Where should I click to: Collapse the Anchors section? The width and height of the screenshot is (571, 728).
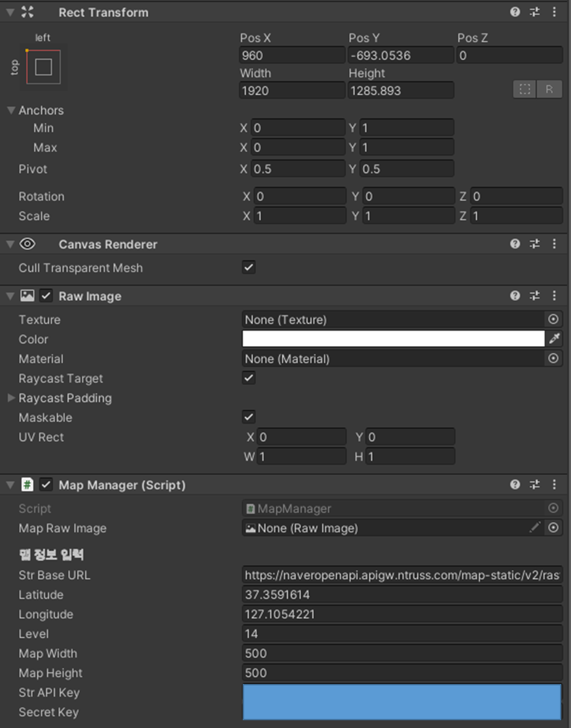coord(11,110)
